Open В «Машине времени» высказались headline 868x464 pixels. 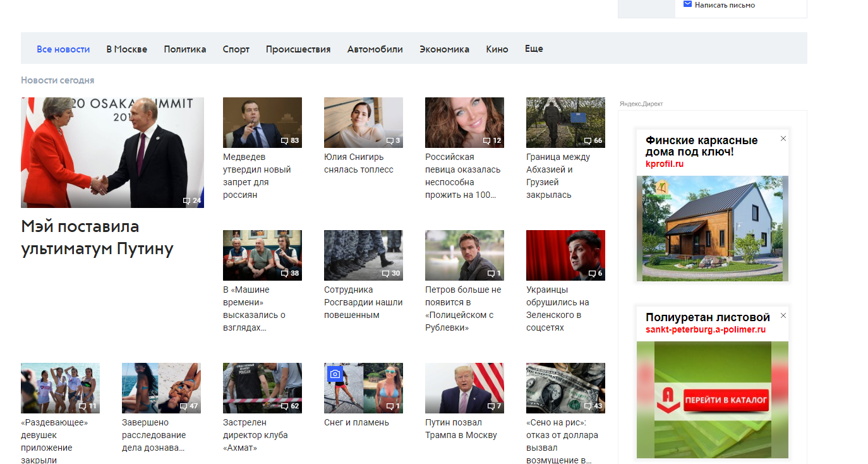click(x=255, y=308)
